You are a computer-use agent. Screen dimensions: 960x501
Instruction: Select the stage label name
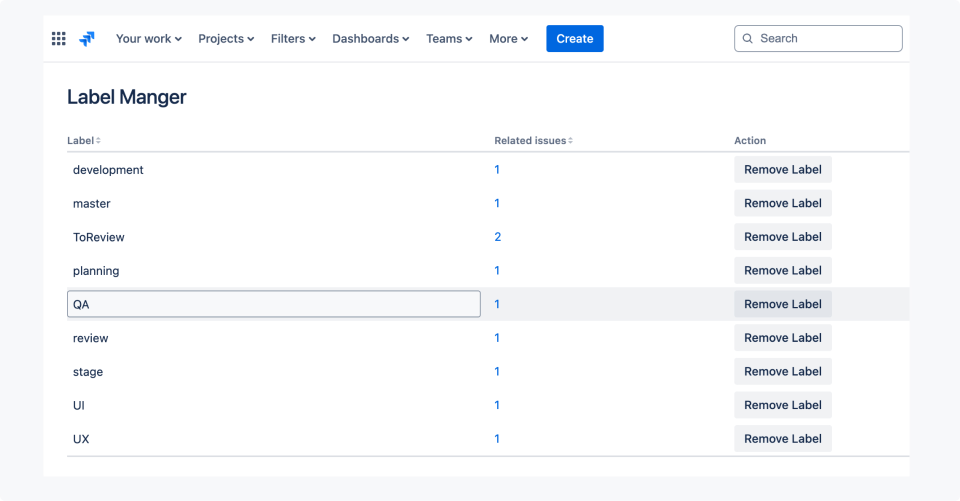[88, 372]
